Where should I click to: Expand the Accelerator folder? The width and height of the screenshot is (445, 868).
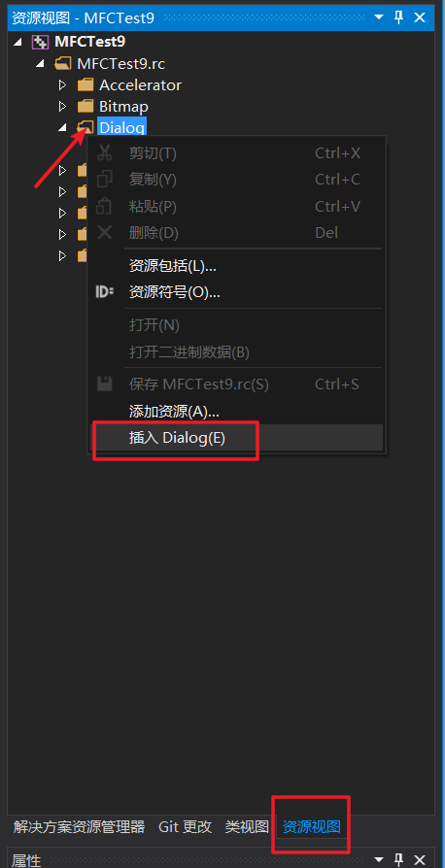[62, 85]
